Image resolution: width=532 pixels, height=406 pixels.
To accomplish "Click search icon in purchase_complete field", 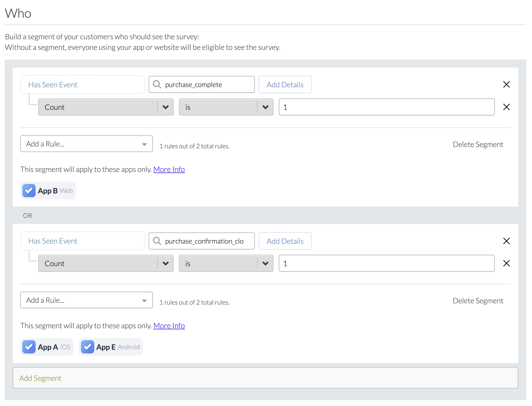I will pyautogui.click(x=157, y=84).
